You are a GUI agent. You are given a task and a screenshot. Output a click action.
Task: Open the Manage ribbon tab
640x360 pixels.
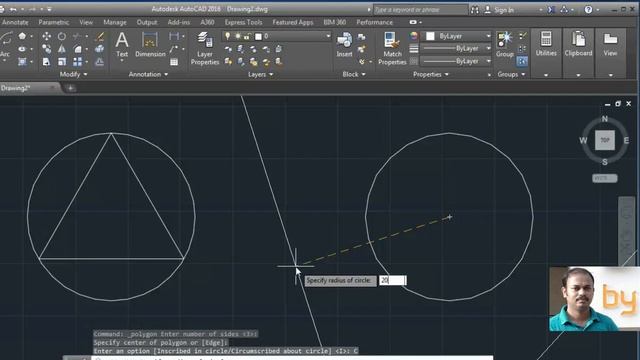coord(115,22)
